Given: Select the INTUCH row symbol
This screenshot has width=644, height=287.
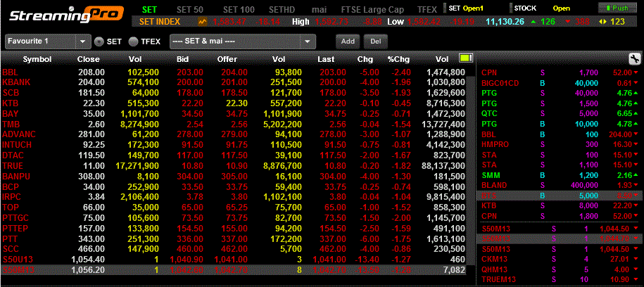Looking at the screenshot, I should tap(17, 144).
